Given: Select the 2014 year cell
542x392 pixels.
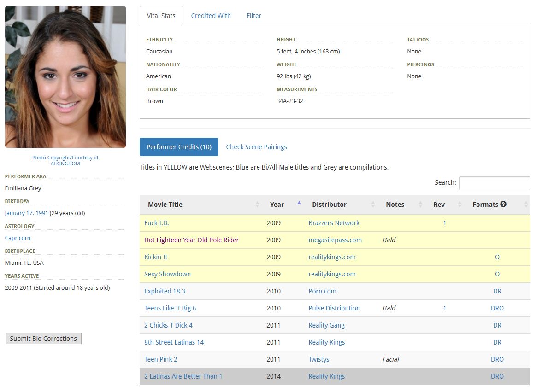Looking at the screenshot, I should (x=273, y=376).
